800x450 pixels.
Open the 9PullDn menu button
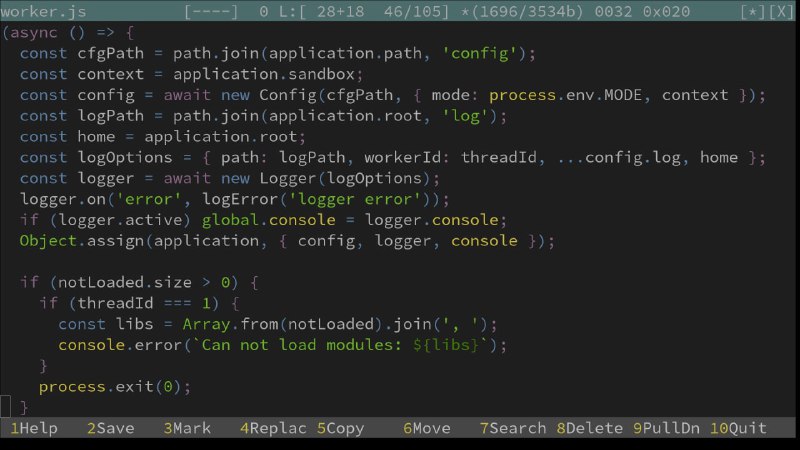pos(666,428)
